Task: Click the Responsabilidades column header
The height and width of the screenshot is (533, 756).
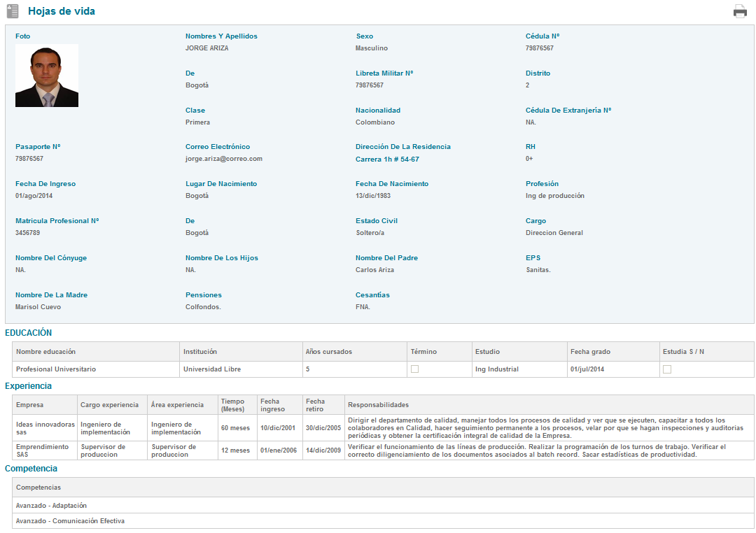Action: point(378,405)
